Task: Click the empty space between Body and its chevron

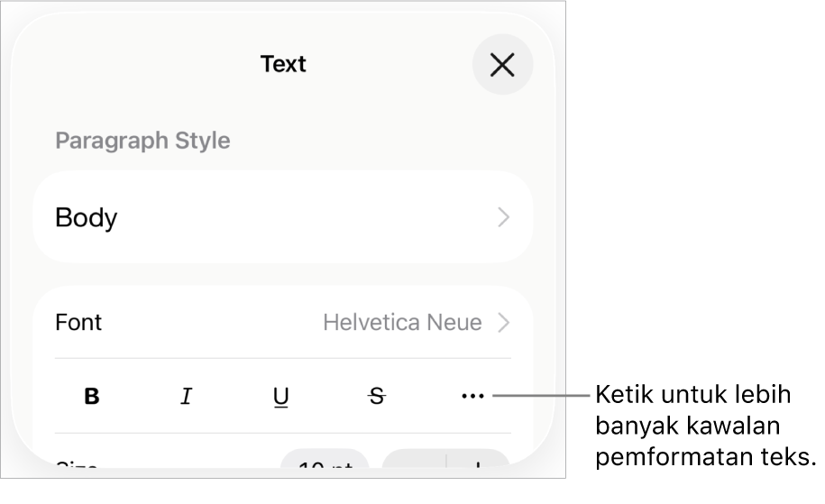Action: pyautogui.click(x=307, y=217)
